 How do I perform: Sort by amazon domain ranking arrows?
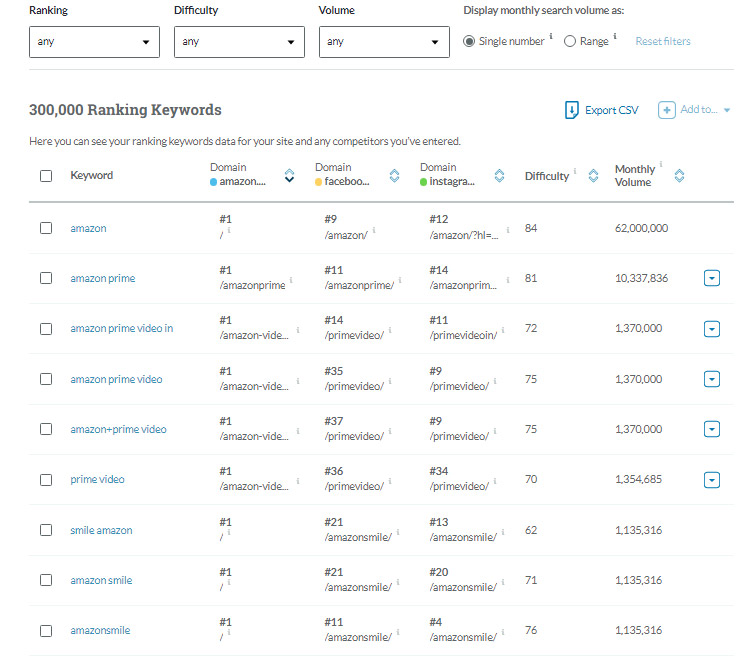click(x=290, y=176)
